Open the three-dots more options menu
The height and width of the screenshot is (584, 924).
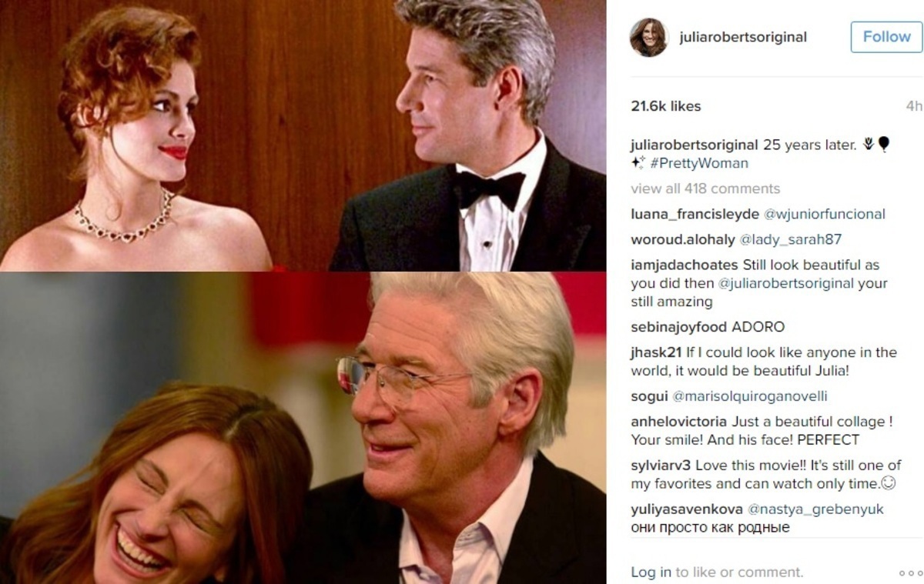pos(909,572)
